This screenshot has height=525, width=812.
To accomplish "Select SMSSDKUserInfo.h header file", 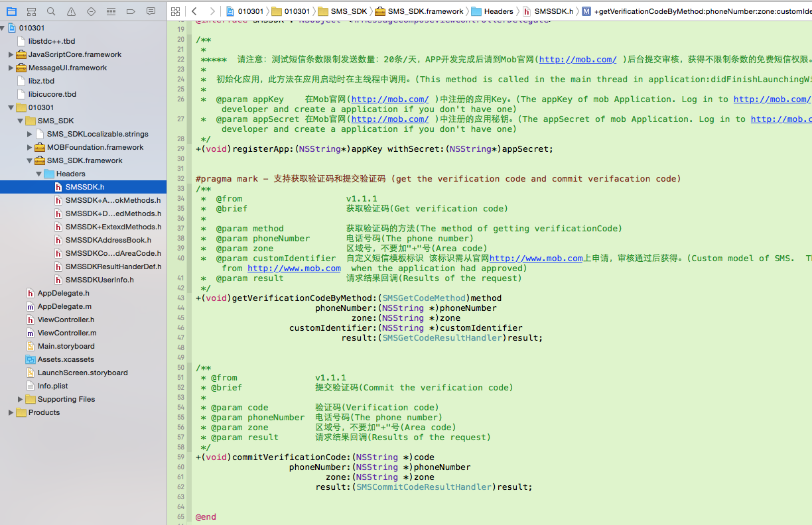I will pyautogui.click(x=100, y=280).
